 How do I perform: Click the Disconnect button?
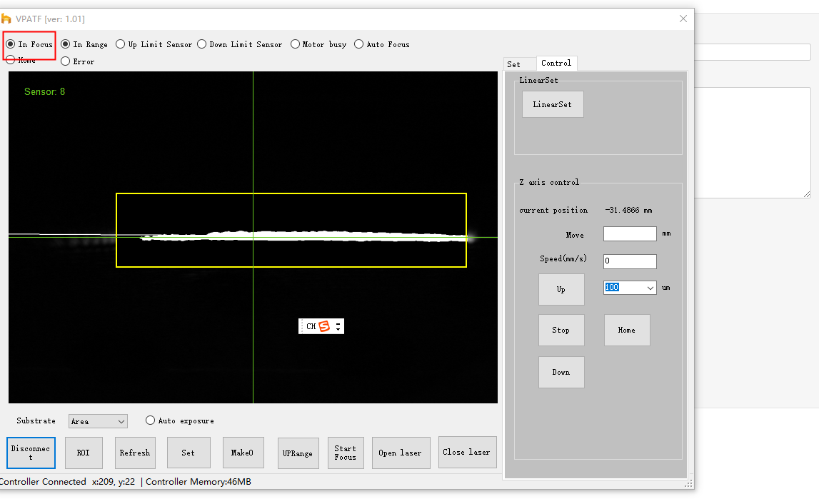[31, 453]
